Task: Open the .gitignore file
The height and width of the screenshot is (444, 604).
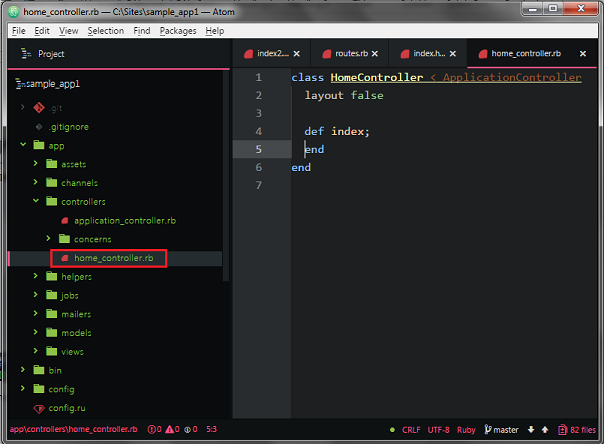Action: 69,127
